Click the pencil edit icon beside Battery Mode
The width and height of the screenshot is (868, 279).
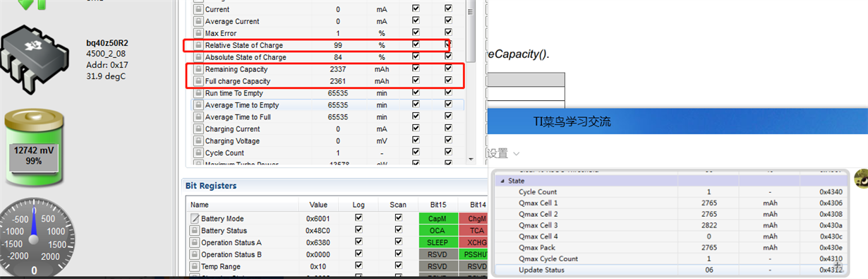(x=194, y=219)
